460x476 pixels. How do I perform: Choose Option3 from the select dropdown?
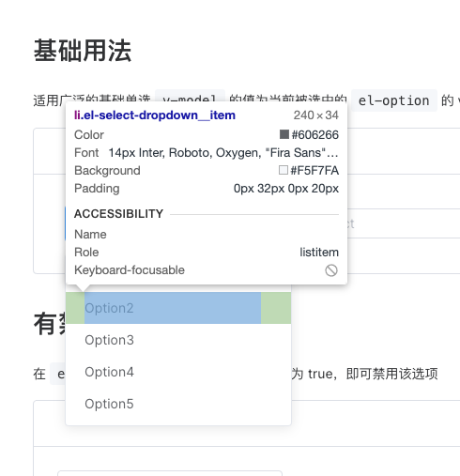pos(178,340)
